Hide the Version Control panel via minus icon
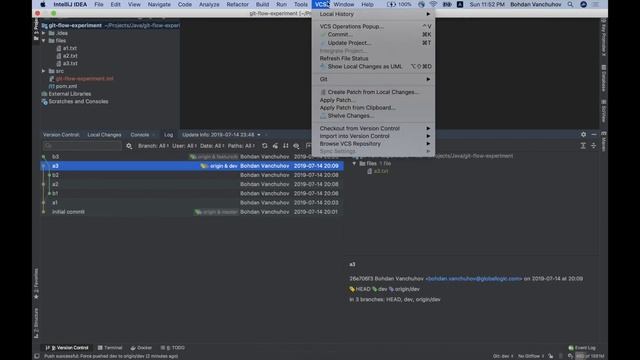Image resolution: width=640 pixels, height=360 pixels. pos(594,134)
